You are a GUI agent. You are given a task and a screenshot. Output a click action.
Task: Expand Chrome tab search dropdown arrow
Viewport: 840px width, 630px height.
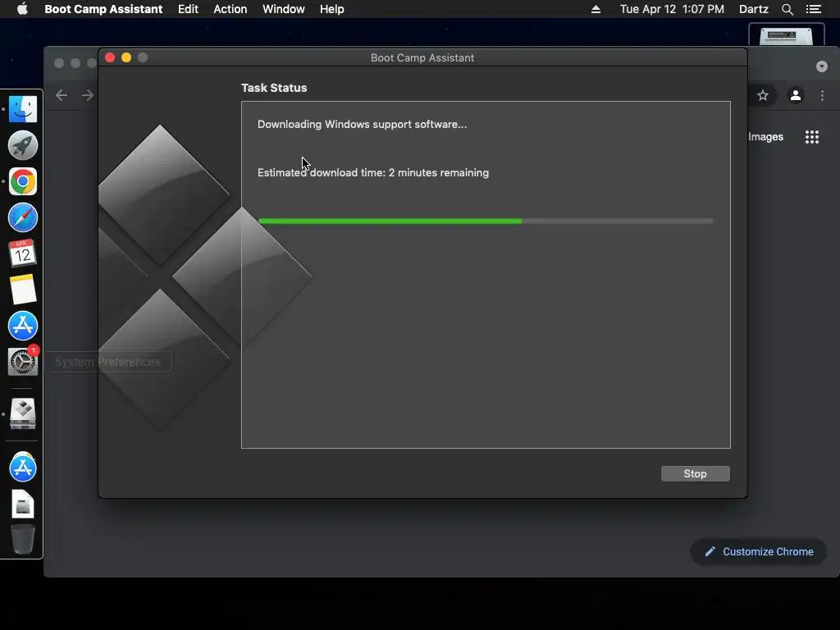coord(822,66)
